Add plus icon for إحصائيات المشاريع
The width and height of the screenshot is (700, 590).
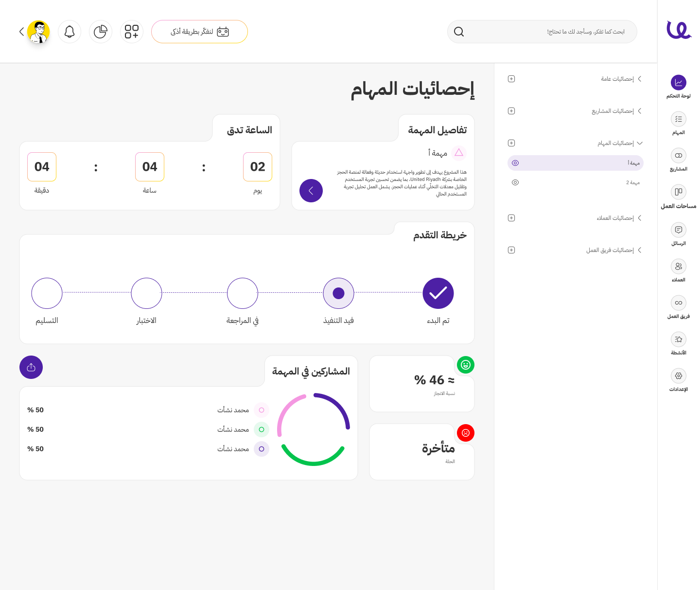[x=511, y=111]
